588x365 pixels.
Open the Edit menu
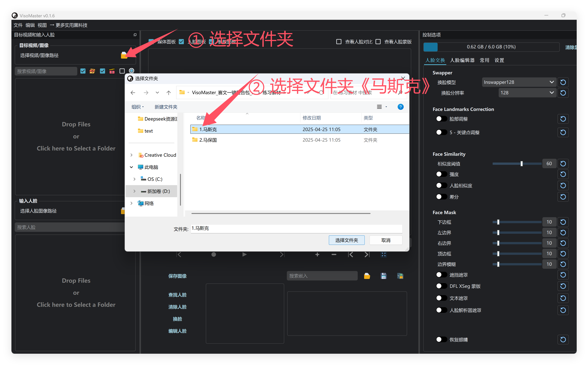[30, 25]
